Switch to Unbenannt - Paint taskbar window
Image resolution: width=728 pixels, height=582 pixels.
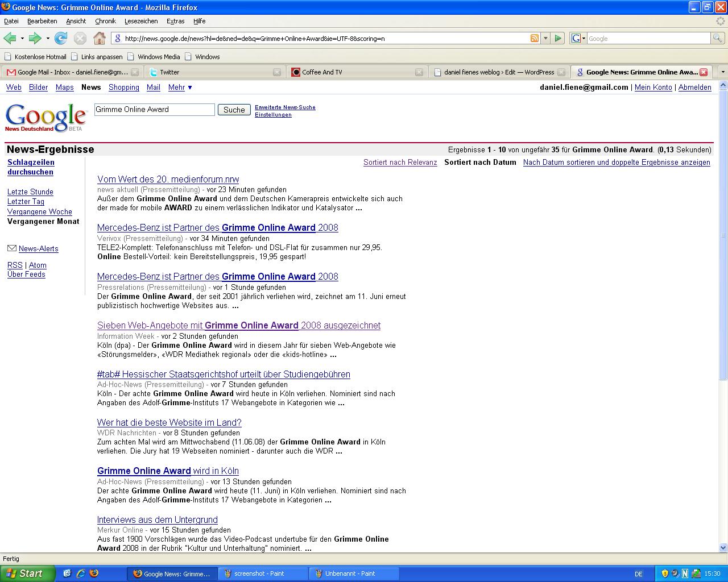(x=354, y=573)
